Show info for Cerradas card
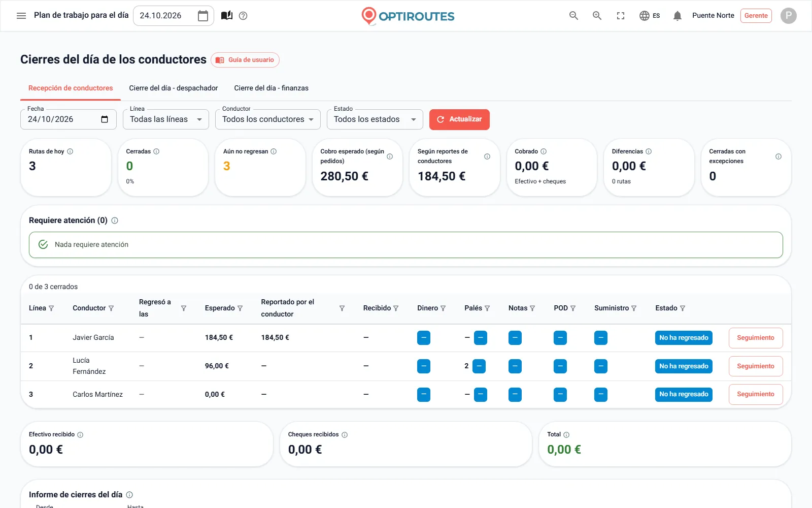Image resolution: width=812 pixels, height=508 pixels. click(x=156, y=151)
